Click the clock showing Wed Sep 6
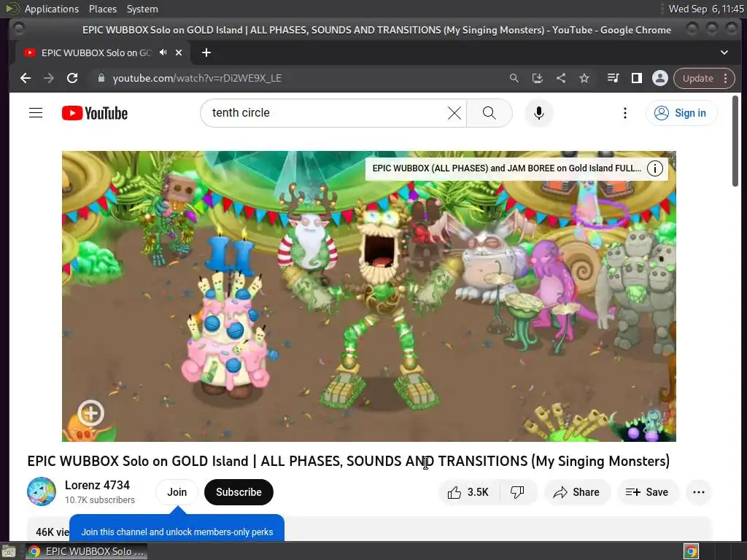Viewport: 747px width, 560px height. (x=706, y=9)
